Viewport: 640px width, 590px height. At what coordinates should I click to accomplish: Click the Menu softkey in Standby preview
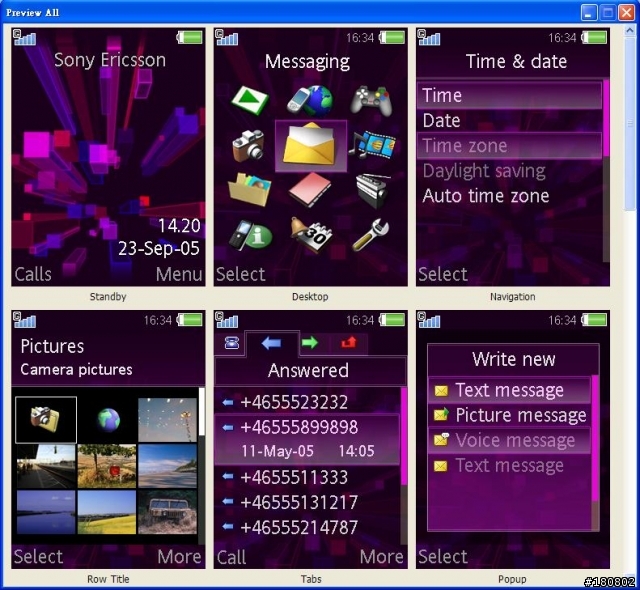(x=179, y=274)
